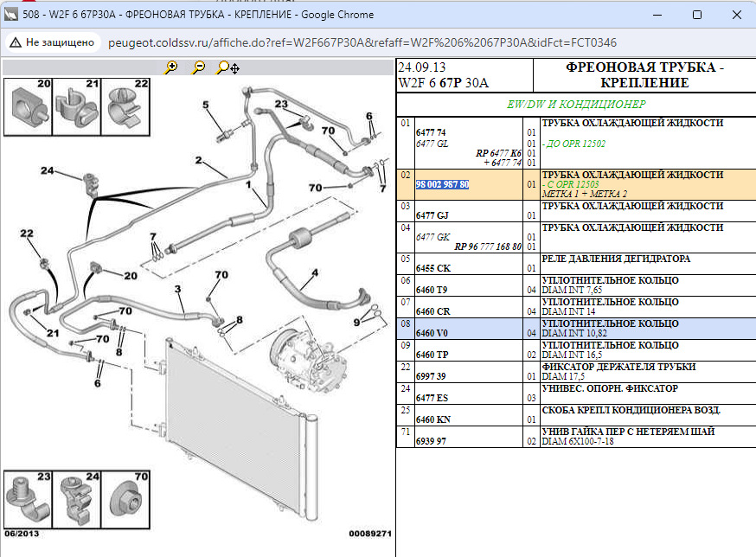
Task: Click part number 6460 V0 in row 08
Action: coord(433,333)
